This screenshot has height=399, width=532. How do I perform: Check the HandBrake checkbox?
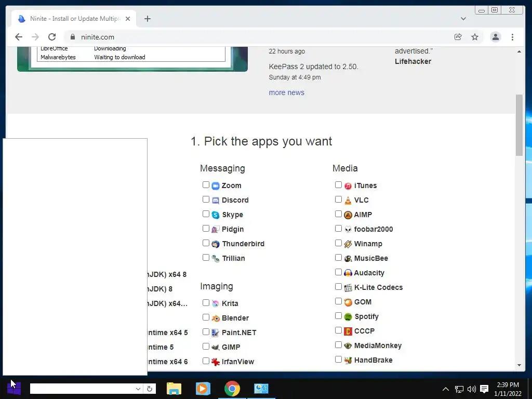coord(338,360)
